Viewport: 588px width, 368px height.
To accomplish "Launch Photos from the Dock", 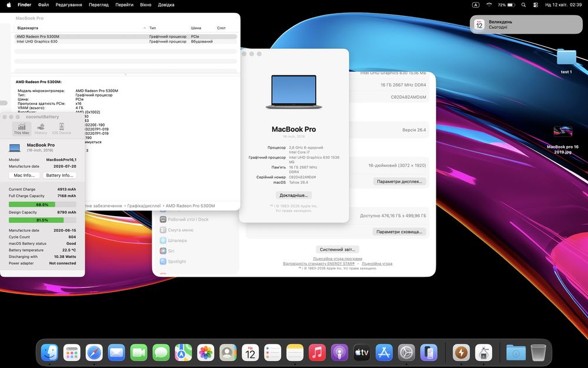I will point(205,353).
